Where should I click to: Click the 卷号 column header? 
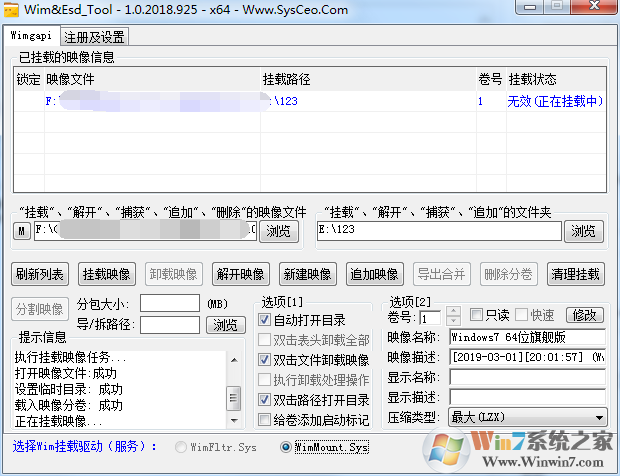pos(491,79)
